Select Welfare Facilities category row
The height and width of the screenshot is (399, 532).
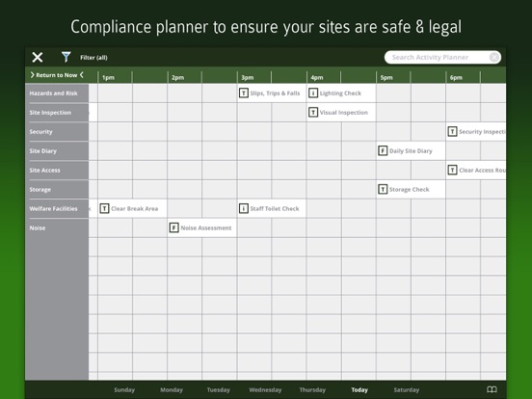pos(57,209)
